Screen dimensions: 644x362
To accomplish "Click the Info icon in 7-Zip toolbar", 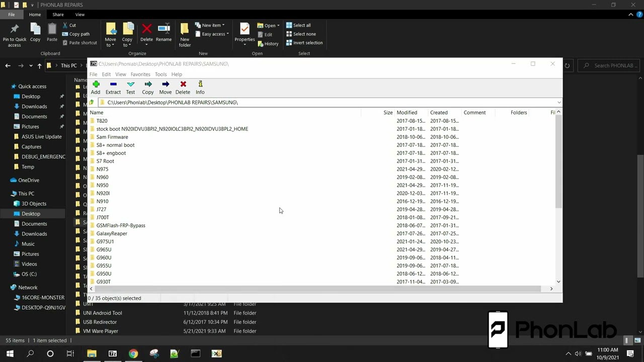I will click(200, 87).
